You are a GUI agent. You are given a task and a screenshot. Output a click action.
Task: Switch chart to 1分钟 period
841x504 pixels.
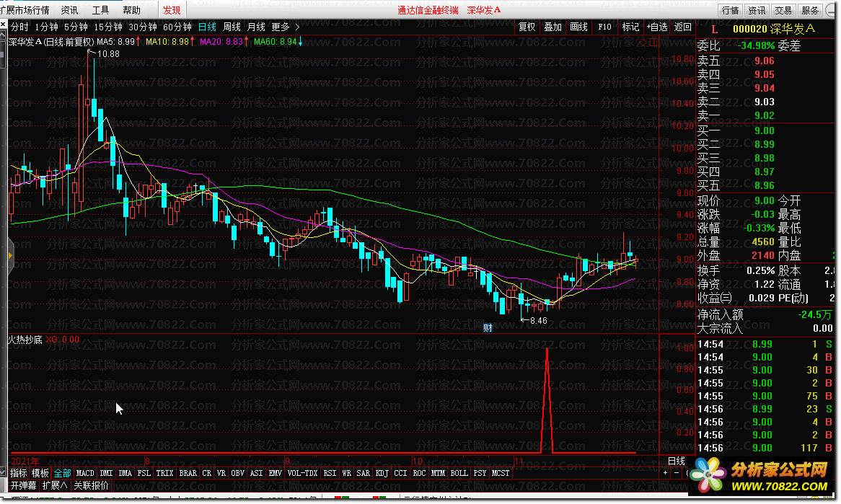(x=46, y=27)
